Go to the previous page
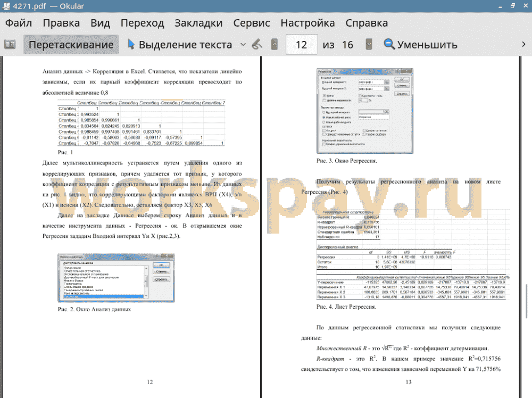This screenshot has width=532, height=398. point(274,45)
